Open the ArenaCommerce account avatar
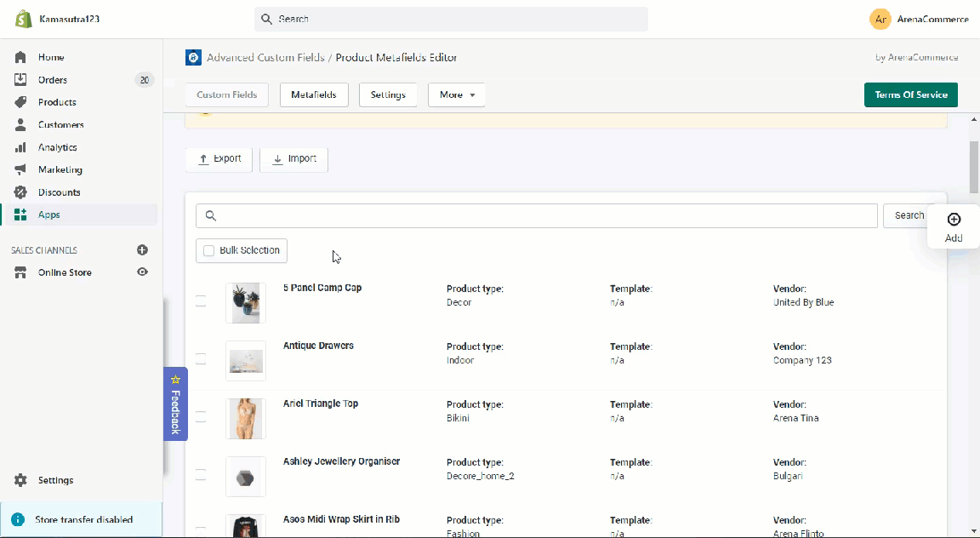The height and width of the screenshot is (538, 980). coord(880,19)
